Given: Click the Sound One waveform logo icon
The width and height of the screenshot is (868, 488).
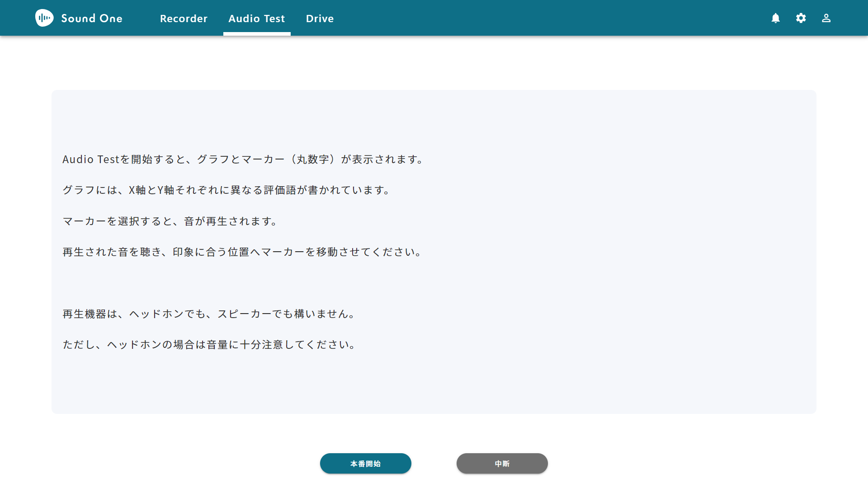Looking at the screenshot, I should 44,18.
